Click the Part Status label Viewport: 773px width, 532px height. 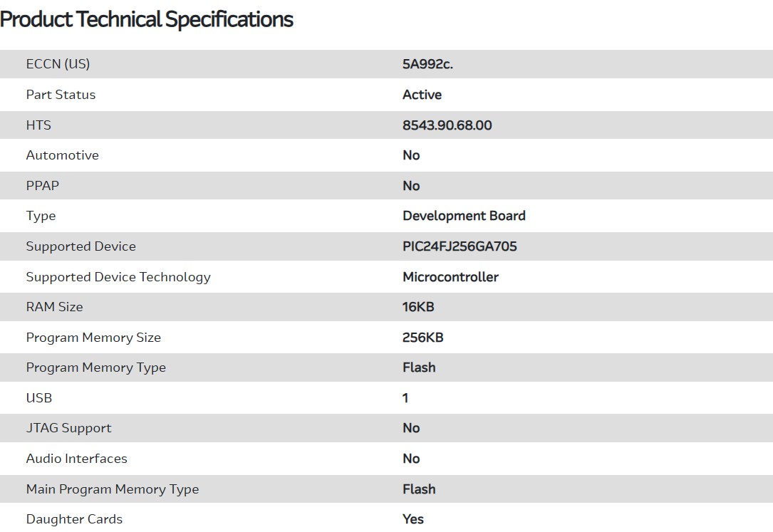pyautogui.click(x=61, y=95)
